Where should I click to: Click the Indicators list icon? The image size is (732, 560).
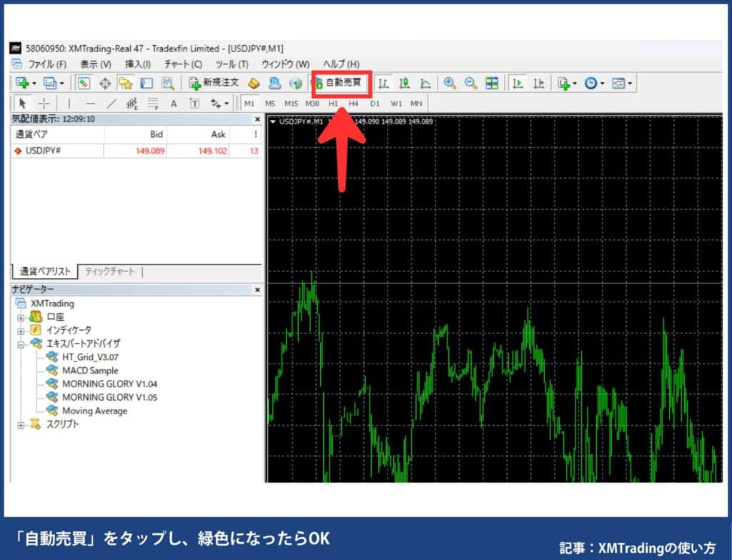tap(563, 83)
